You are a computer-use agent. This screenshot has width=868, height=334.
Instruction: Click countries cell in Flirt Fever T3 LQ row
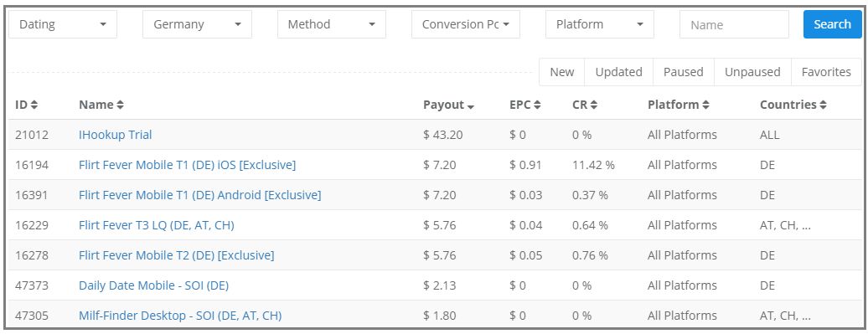[x=786, y=225]
